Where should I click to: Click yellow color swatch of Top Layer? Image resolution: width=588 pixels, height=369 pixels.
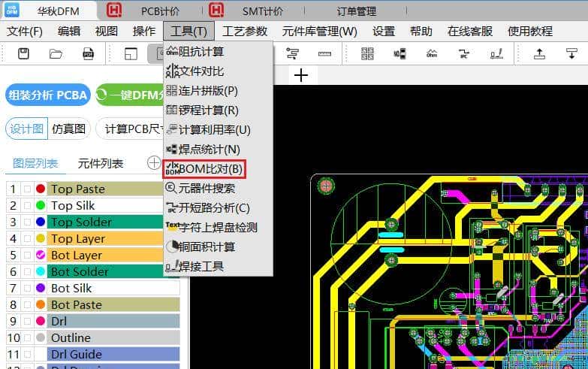(x=41, y=238)
